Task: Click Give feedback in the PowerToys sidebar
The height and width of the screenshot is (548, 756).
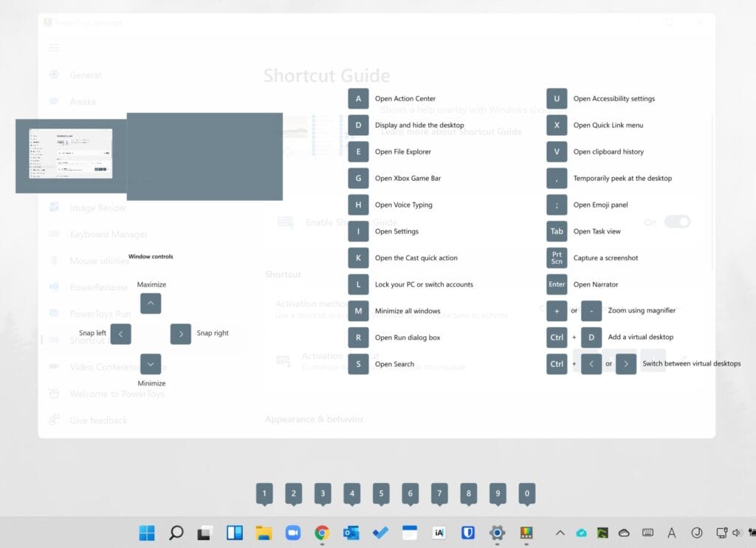Action: [x=98, y=420]
